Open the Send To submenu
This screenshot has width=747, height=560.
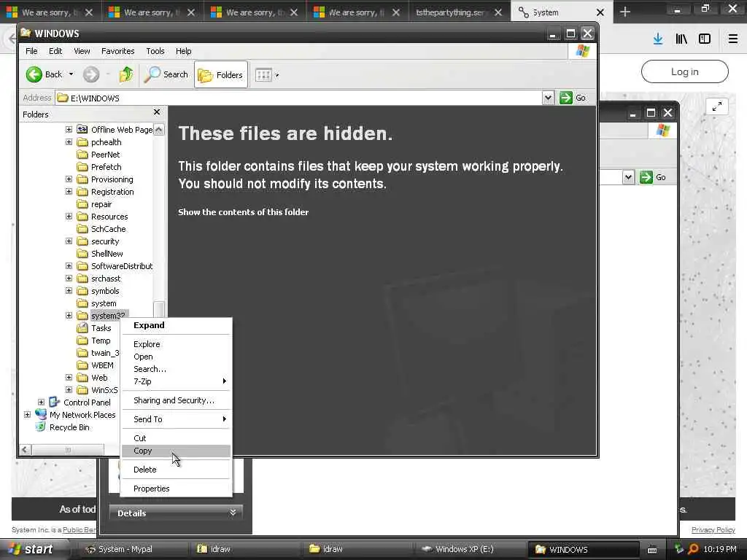176,419
